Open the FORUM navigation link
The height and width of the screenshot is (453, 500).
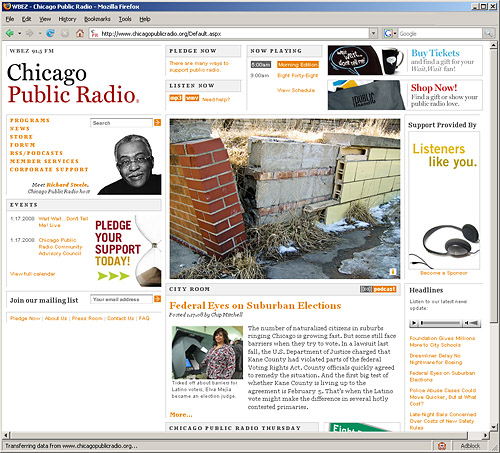point(22,145)
